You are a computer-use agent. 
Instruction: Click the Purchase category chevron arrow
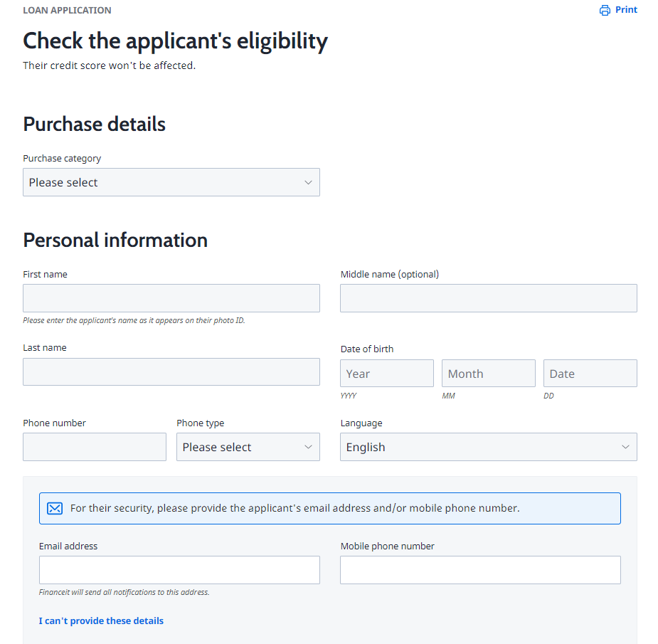(x=308, y=182)
